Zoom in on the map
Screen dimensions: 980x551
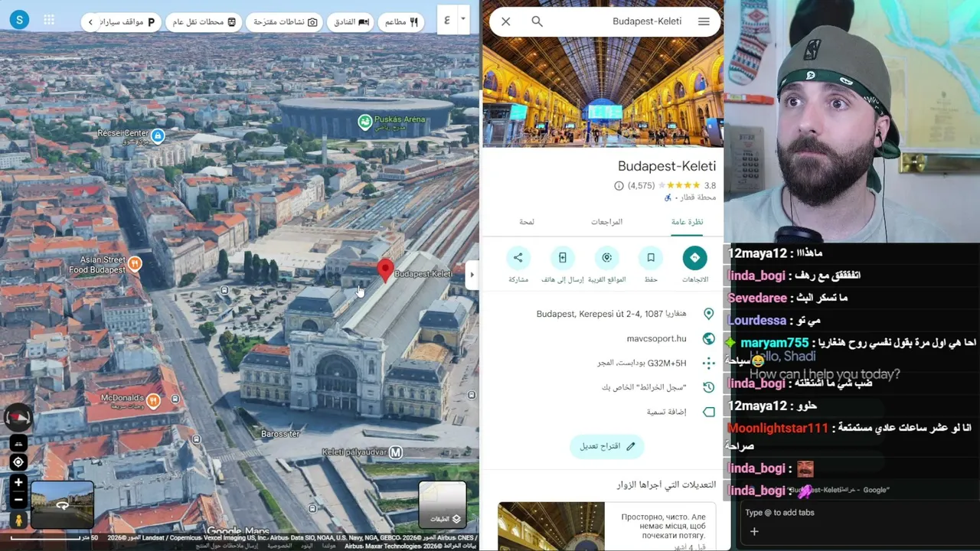[x=18, y=483]
